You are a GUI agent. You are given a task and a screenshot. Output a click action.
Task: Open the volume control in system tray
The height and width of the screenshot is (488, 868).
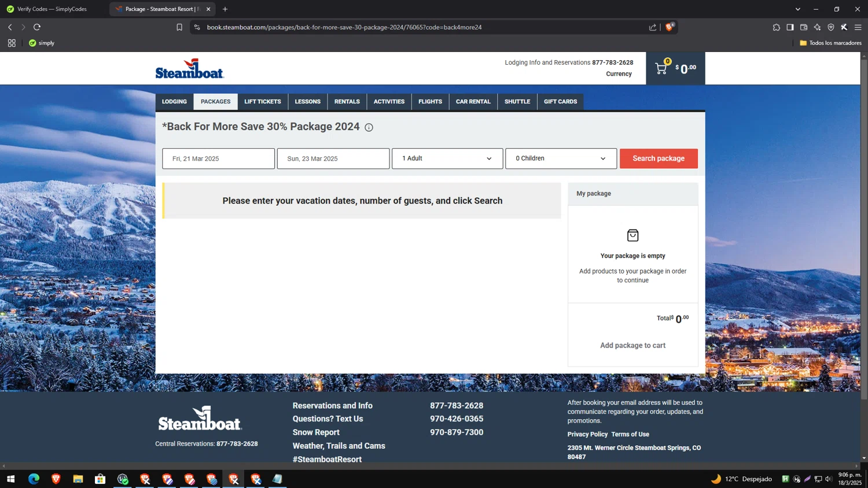(x=829, y=479)
